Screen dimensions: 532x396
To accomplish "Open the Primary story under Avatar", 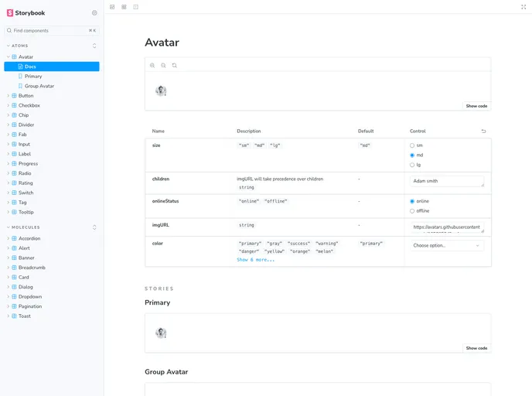I will point(33,77).
